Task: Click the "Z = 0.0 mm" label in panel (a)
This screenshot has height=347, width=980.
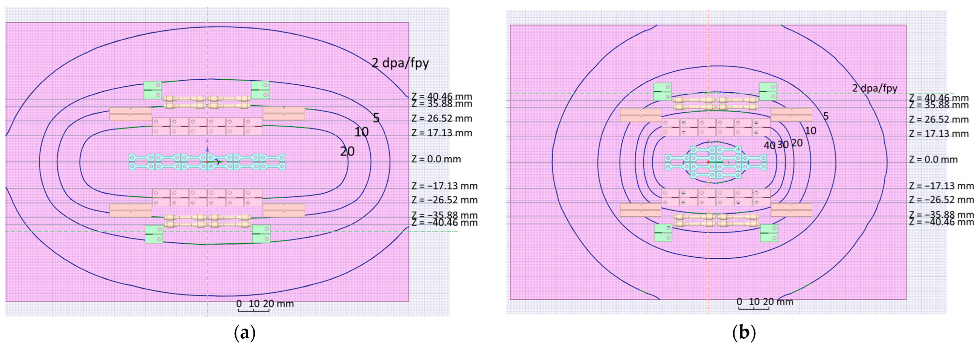Action: (x=436, y=159)
